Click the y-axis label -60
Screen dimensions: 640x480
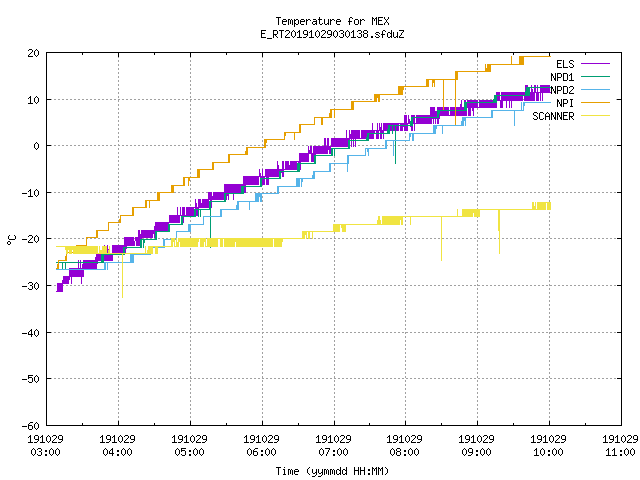(x=31, y=426)
